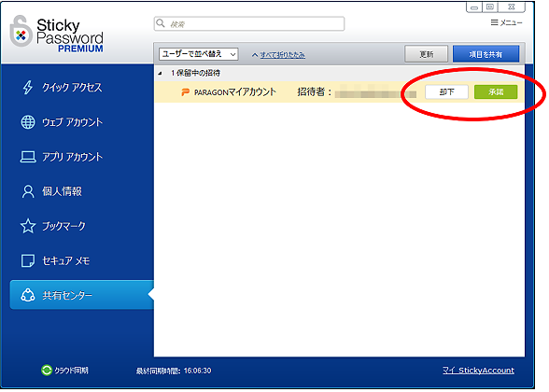Click the クラウド同期 status label
Image resolution: width=549 pixels, height=392 pixels.
pyautogui.click(x=71, y=371)
